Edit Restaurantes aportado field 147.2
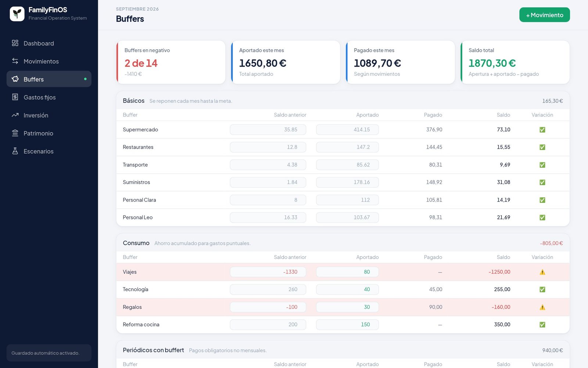 point(347,147)
